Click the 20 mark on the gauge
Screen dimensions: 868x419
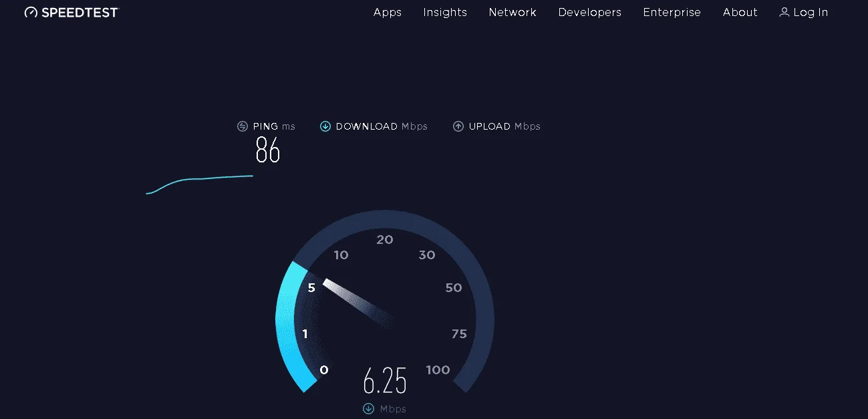385,240
